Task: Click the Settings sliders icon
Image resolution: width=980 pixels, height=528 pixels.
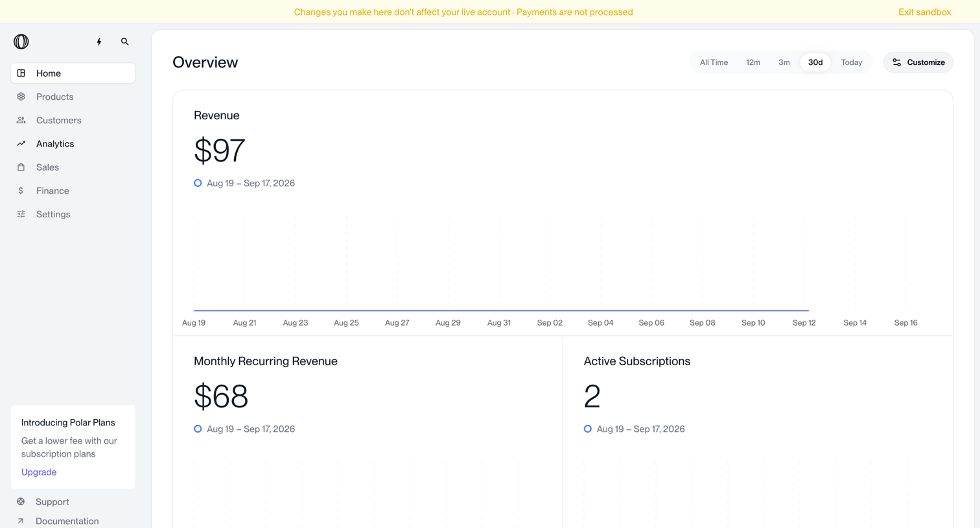Action: (21, 214)
